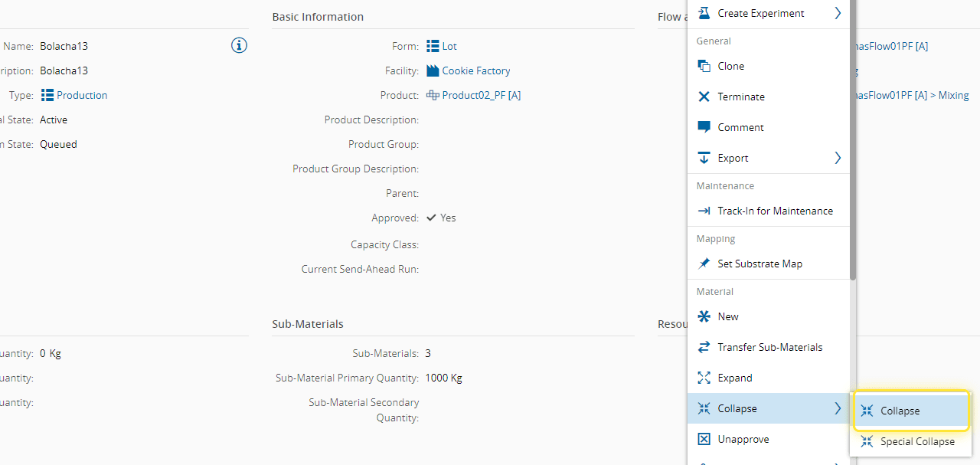980x465 pixels.
Task: Open the Create Experiment submenu arrow
Action: click(x=838, y=13)
